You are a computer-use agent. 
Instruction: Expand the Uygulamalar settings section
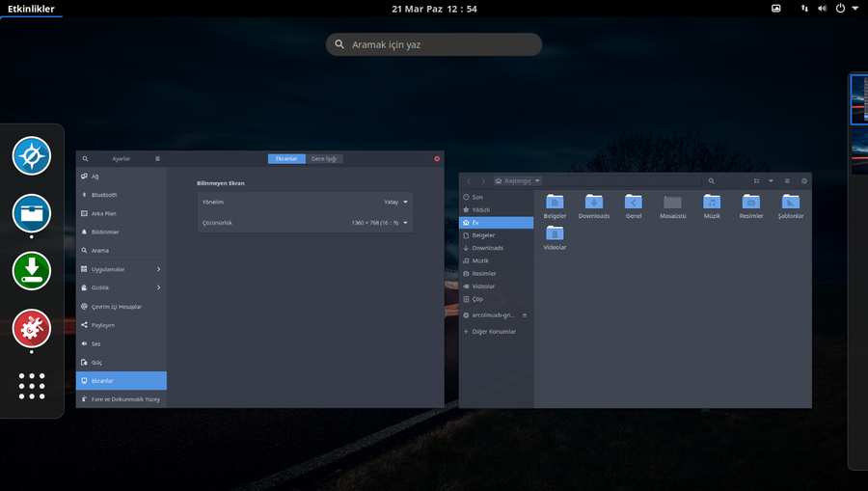click(158, 269)
